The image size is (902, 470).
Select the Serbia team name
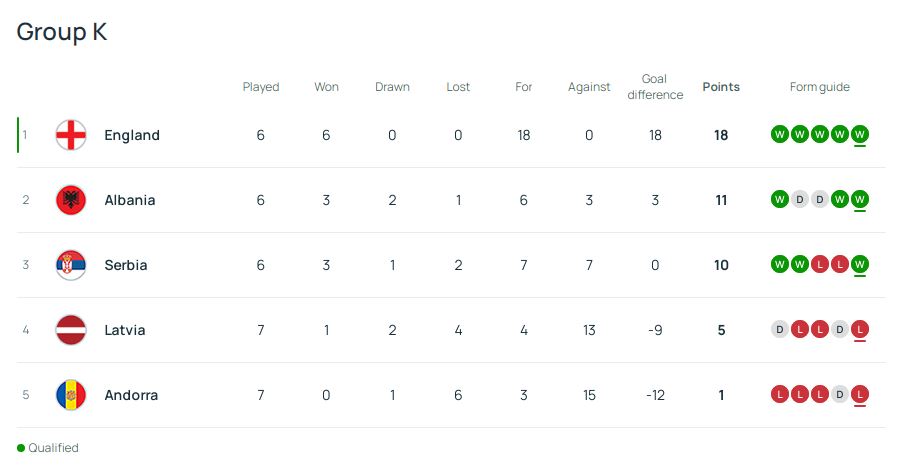126,265
